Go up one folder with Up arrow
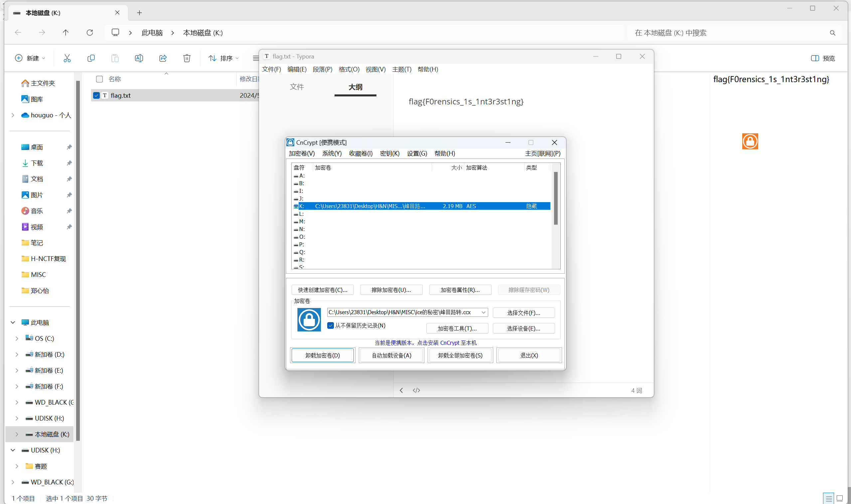851x504 pixels. click(66, 33)
